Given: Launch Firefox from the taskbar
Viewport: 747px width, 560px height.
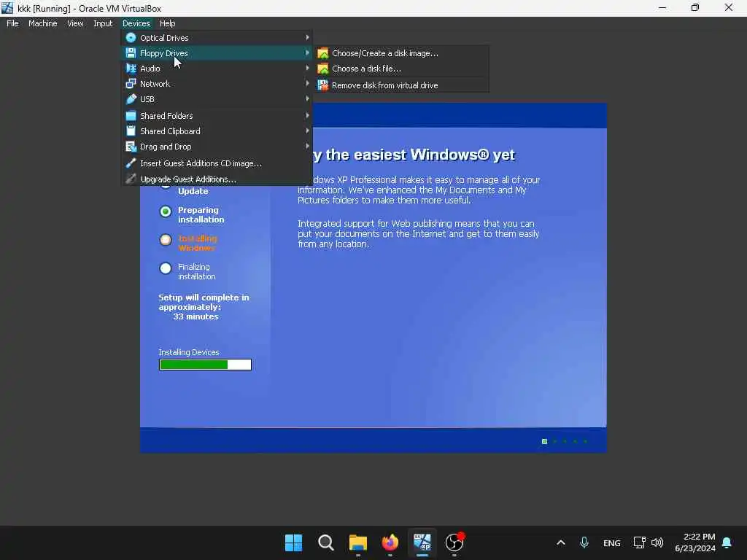Looking at the screenshot, I should point(390,542).
